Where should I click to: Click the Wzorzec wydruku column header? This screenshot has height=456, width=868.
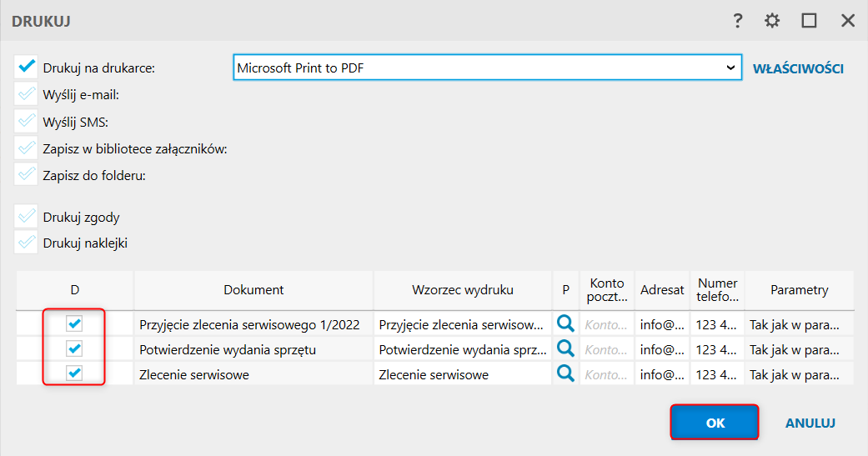tap(463, 290)
